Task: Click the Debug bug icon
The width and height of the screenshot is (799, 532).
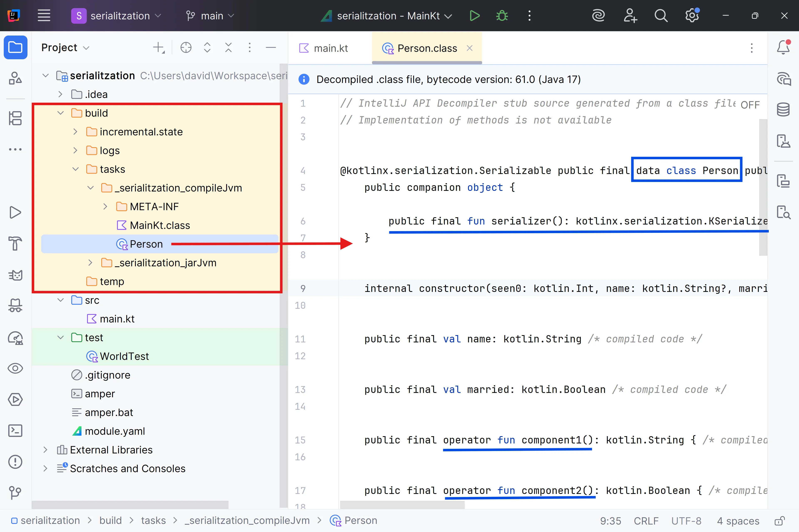Action: (x=501, y=16)
